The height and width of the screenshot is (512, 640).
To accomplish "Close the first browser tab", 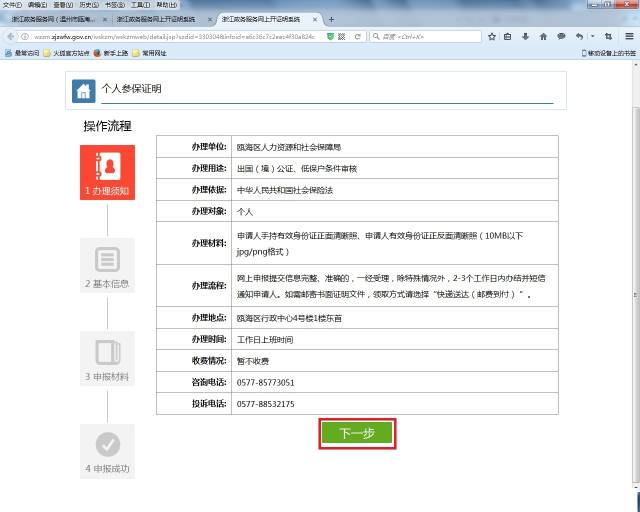I will [x=105, y=19].
